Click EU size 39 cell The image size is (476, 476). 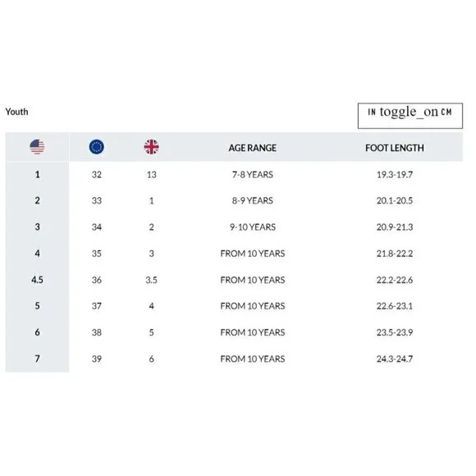[97, 359]
